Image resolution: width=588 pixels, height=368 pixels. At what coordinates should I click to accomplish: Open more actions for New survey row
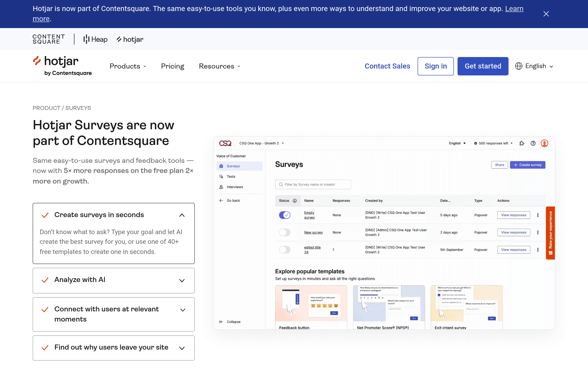coord(538,233)
